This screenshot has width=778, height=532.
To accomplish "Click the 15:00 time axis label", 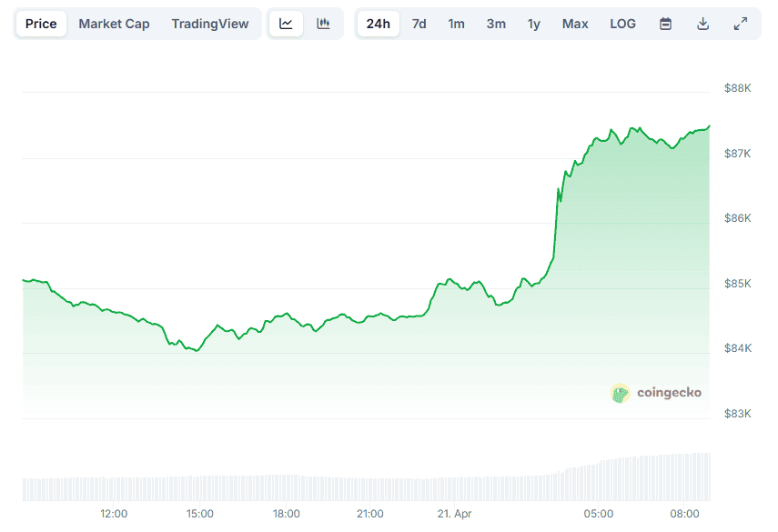I will click(x=200, y=514).
